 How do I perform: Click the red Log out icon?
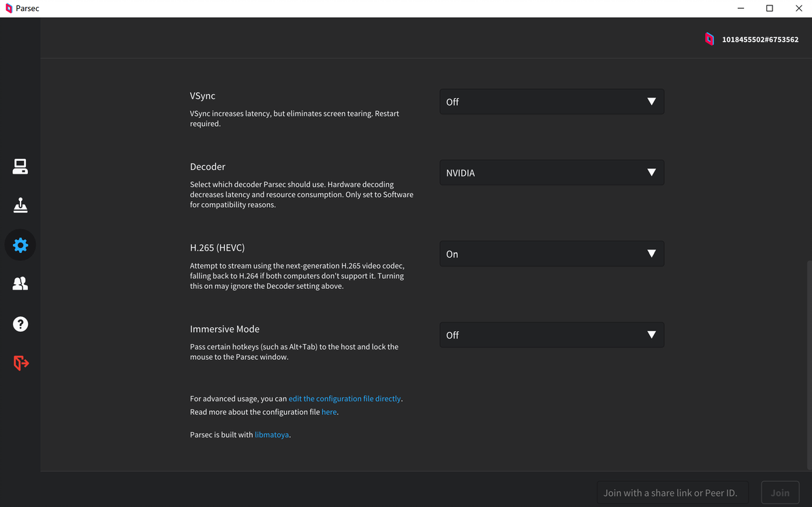coord(21,363)
